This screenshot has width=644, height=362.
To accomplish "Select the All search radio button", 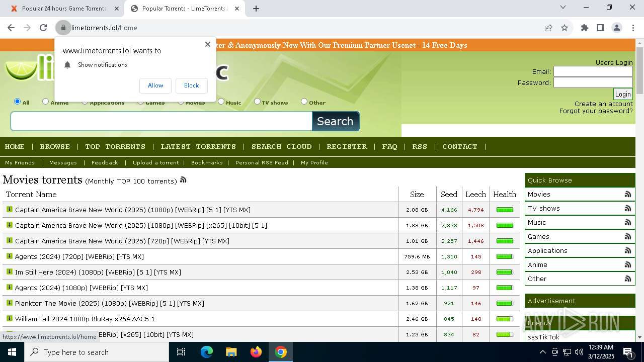I will 18,101.
